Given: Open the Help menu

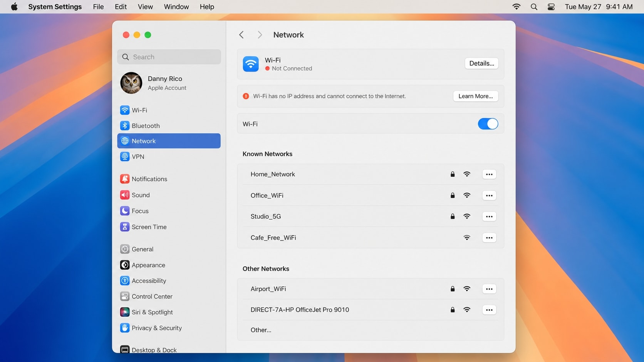Looking at the screenshot, I should click(207, 7).
